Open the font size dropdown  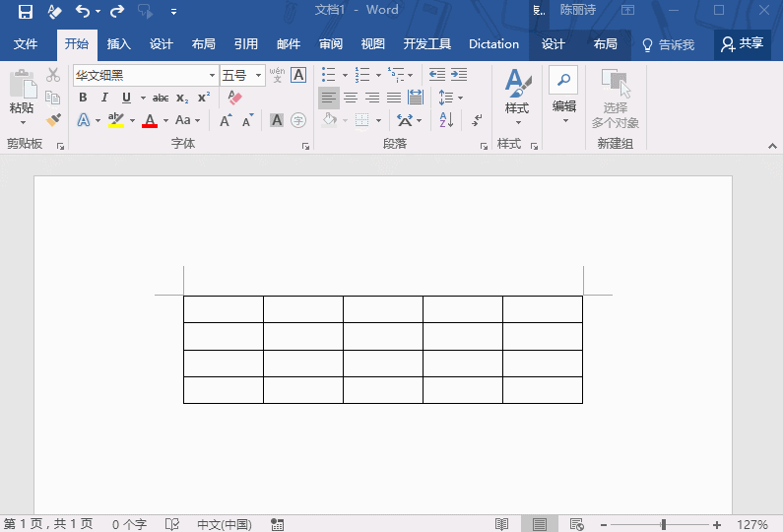point(259,76)
